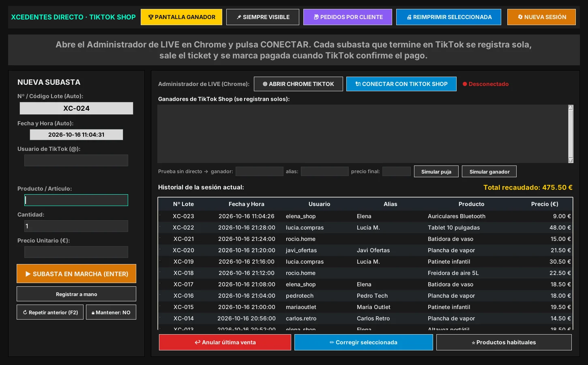
Task: Edit with Corregir seleccionada pencil button
Action: pyautogui.click(x=364, y=342)
